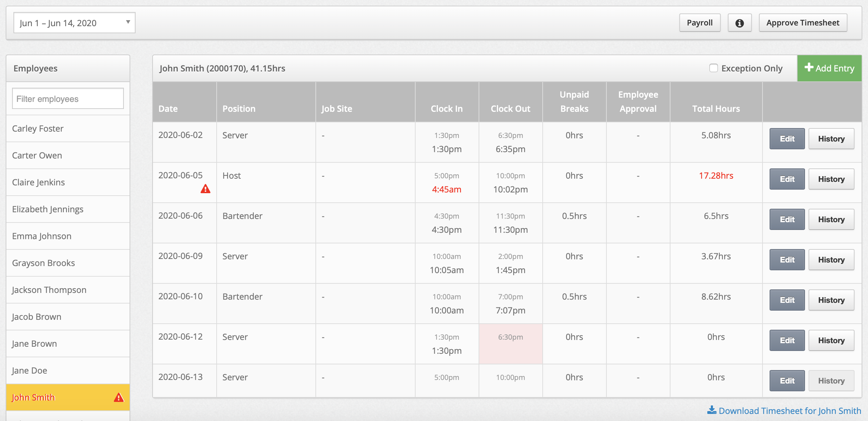Open Jacob Brown's timesheet

68,317
